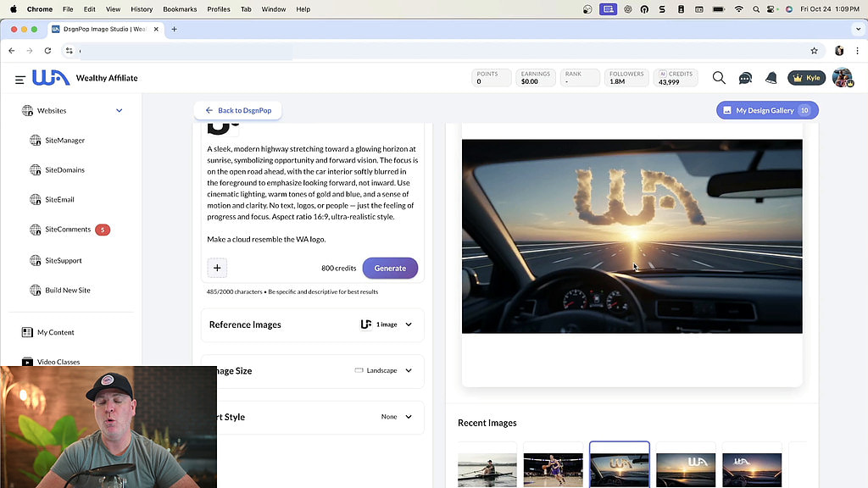The width and height of the screenshot is (868, 488).
Task: Reload the page in Chrome
Action: pyautogui.click(x=47, y=51)
